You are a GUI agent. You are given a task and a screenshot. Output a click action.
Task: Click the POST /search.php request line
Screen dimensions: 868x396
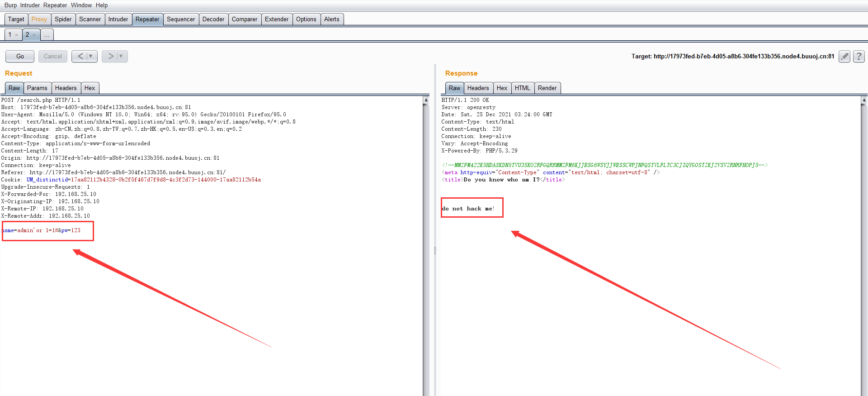41,100
